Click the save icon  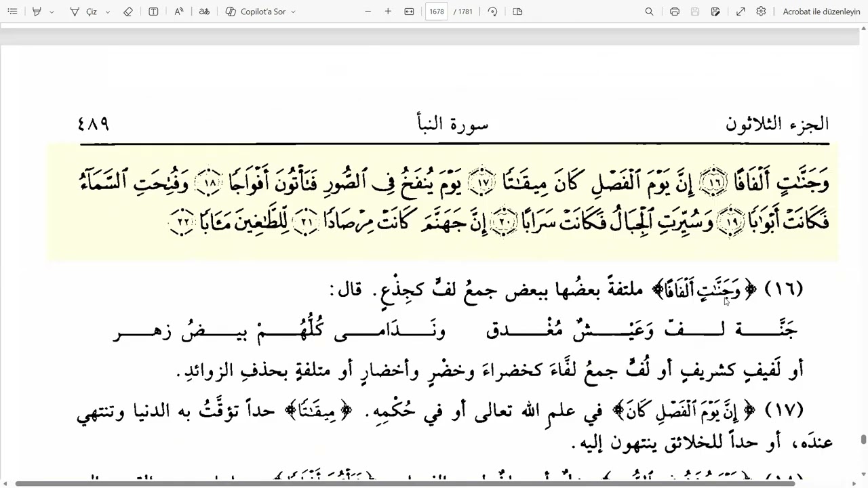tap(695, 12)
